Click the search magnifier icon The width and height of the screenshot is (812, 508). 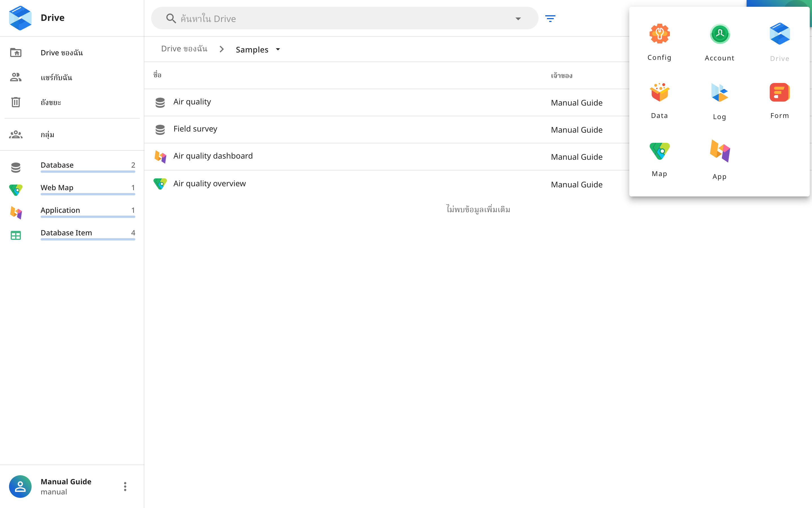coord(171,18)
